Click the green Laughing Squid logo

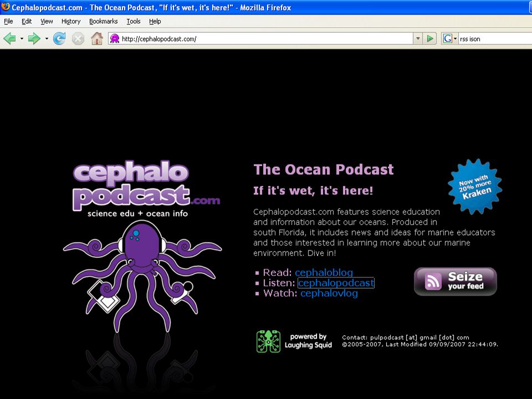click(x=268, y=341)
